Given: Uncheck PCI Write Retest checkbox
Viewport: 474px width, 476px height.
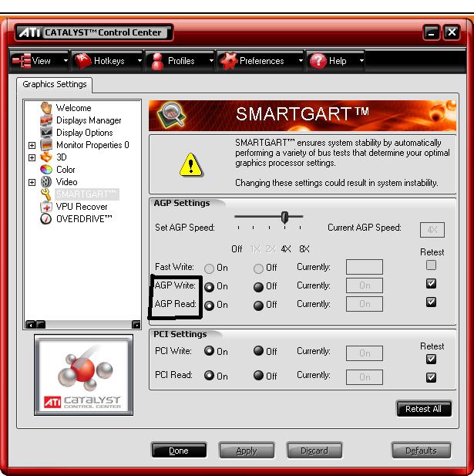Looking at the screenshot, I should point(431,359).
